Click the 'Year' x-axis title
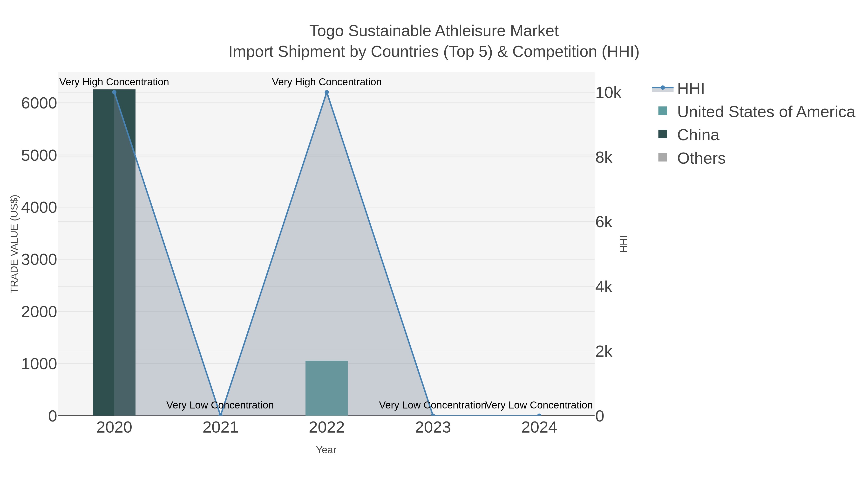 tap(326, 450)
